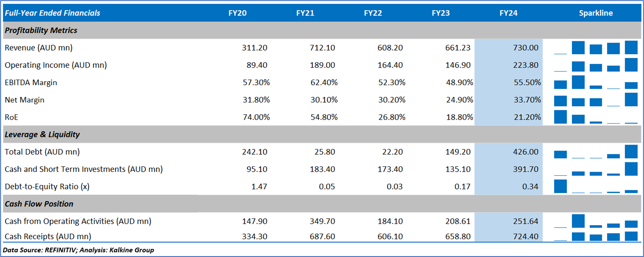Select the EBITDA Margin sparkline chart
Screen dimensions: 644x257
pos(596,82)
